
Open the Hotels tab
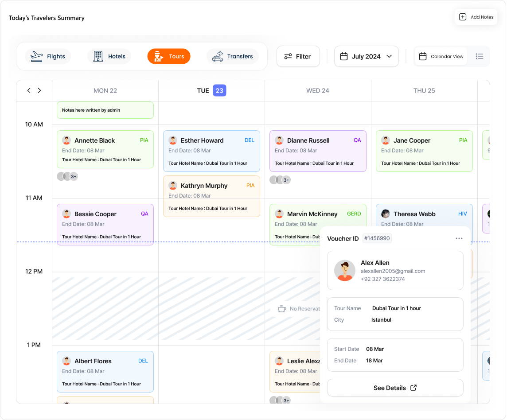[109, 56]
